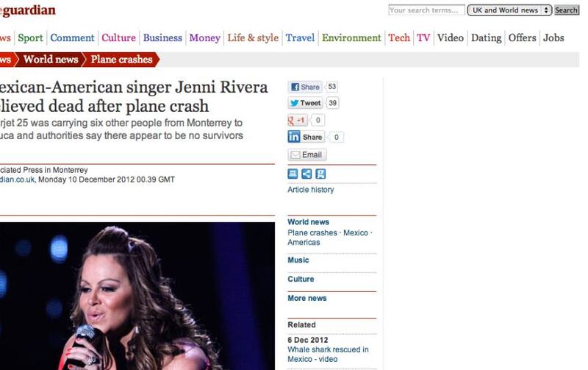
Task: Click the Google +1 button
Action: coord(298,120)
